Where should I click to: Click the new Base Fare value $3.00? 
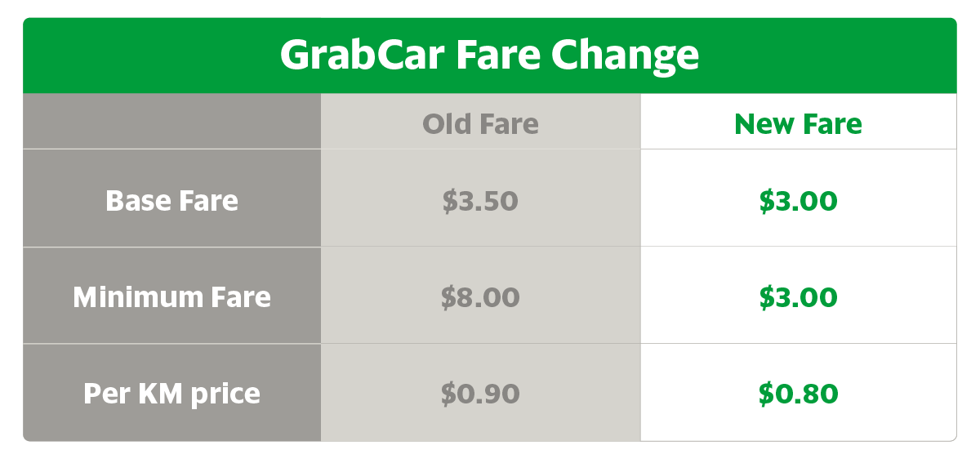798,201
